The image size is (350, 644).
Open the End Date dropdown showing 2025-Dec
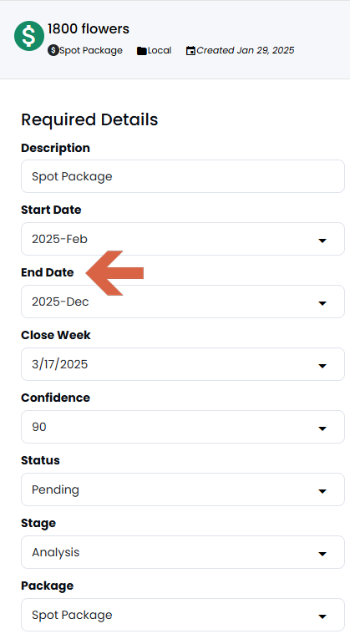183,302
